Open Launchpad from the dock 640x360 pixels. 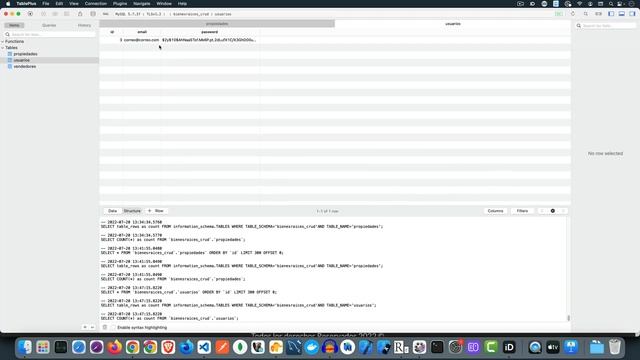(x=43, y=347)
